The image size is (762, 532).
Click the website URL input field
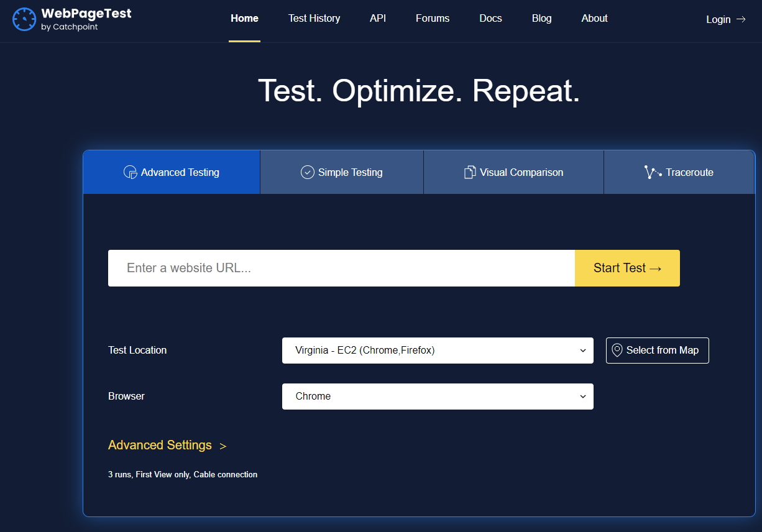pyautogui.click(x=341, y=268)
